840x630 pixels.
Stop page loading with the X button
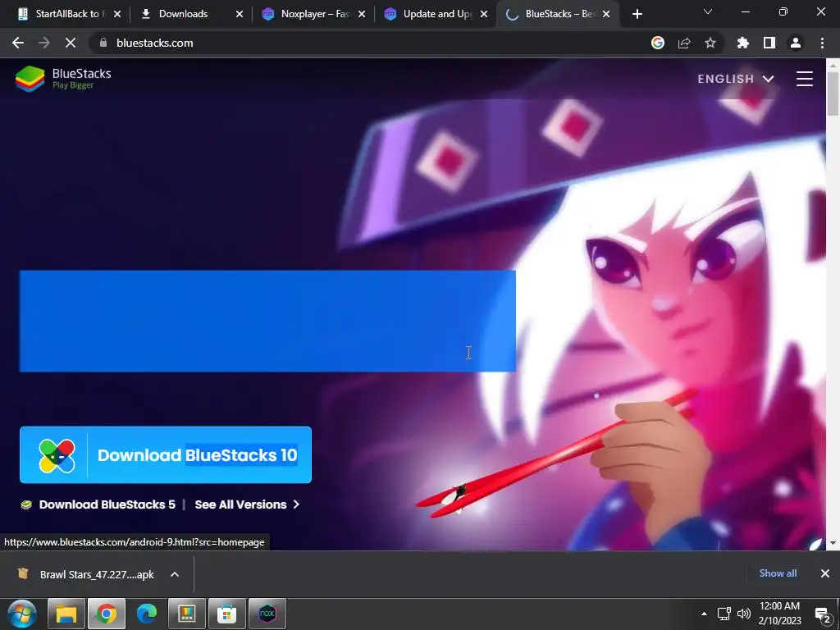click(71, 43)
